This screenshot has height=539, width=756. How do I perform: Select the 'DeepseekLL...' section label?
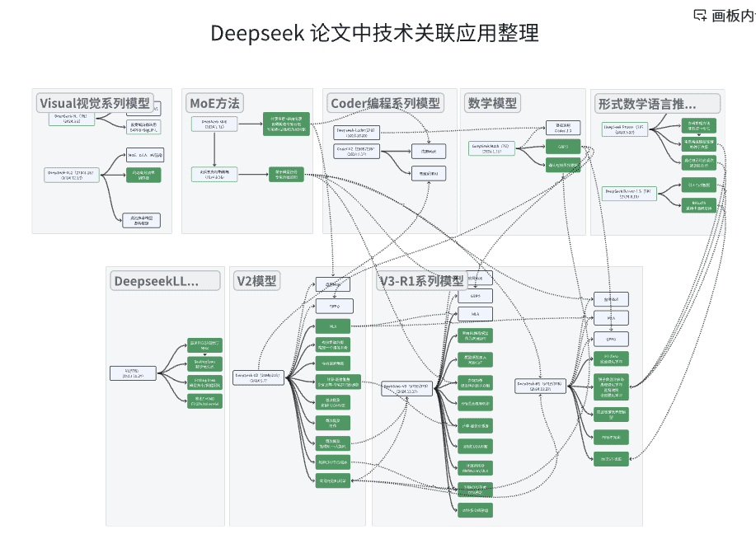[x=165, y=281]
